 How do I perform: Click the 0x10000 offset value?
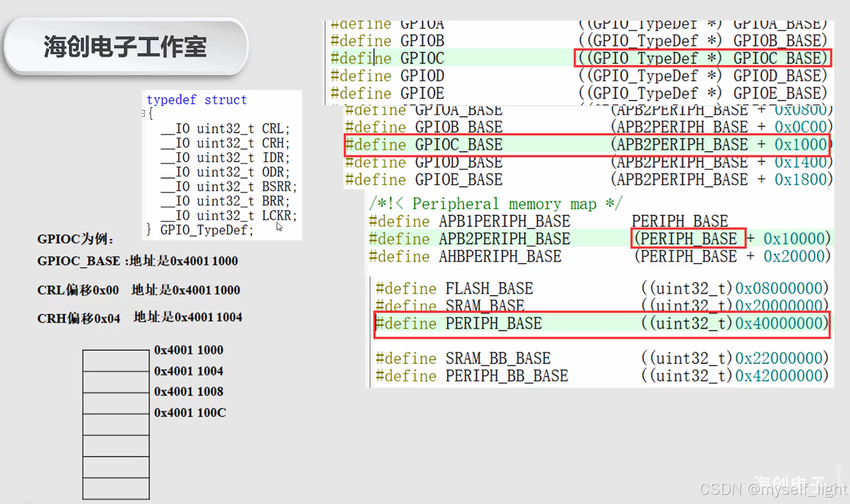[794, 239]
